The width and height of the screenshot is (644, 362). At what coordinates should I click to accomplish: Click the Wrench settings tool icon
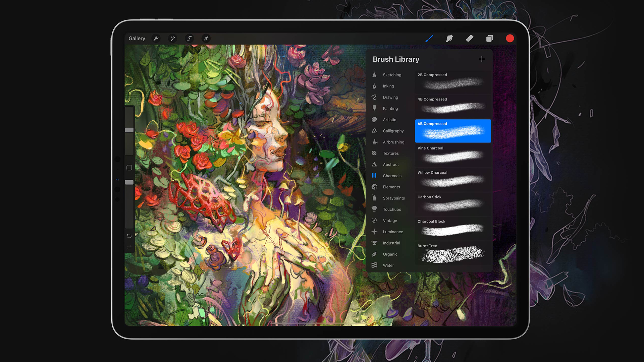point(156,38)
